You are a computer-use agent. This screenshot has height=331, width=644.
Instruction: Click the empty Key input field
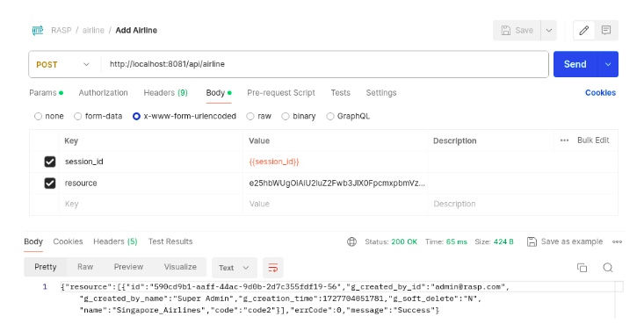150,204
